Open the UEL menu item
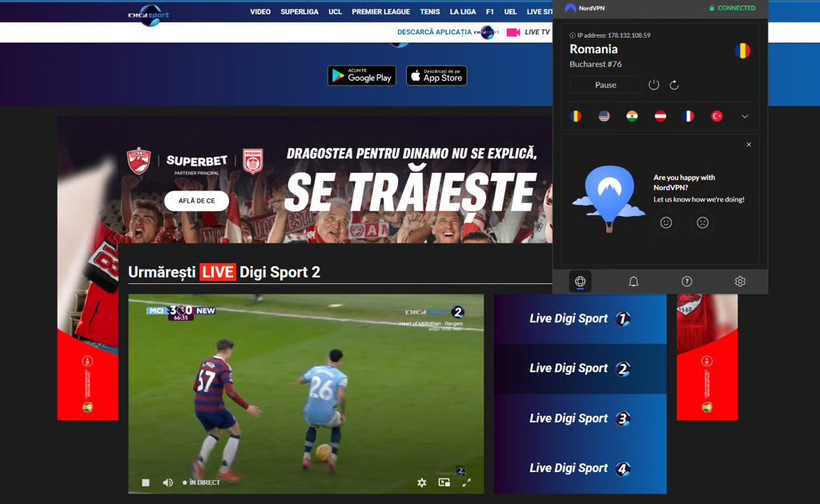Image resolution: width=820 pixels, height=504 pixels. pos(510,11)
